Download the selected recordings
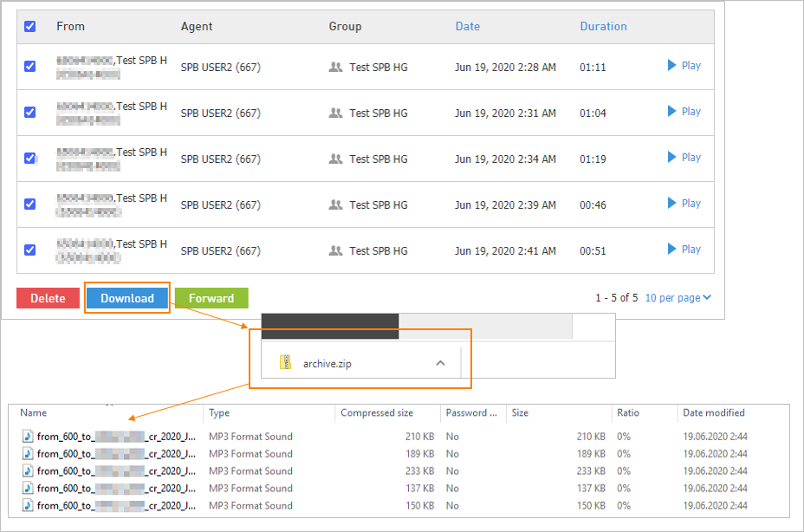The image size is (804, 532). coord(127,298)
